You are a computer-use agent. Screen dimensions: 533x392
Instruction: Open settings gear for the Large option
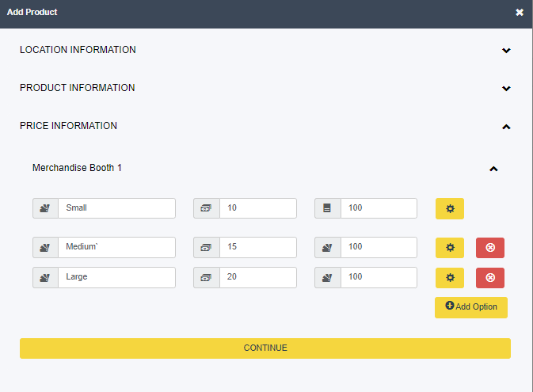click(449, 277)
